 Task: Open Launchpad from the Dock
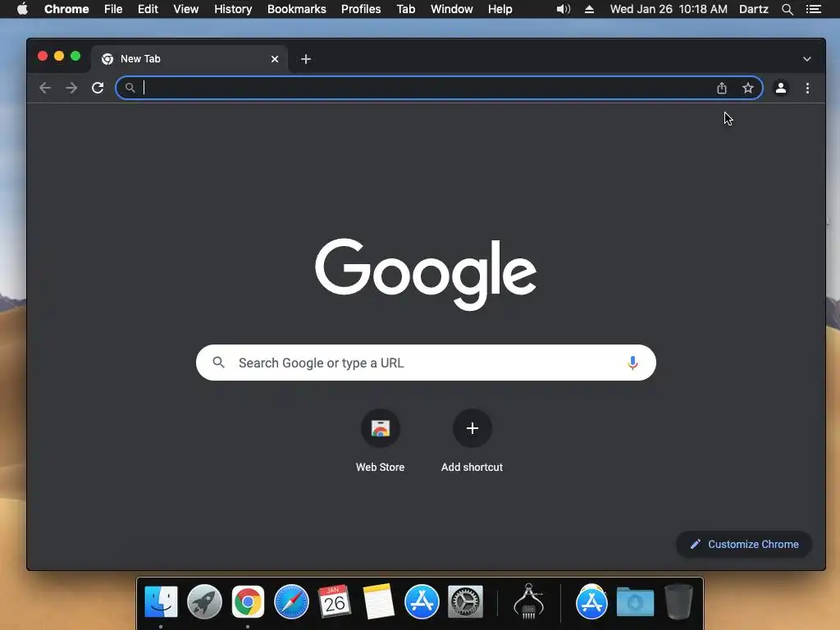(204, 601)
